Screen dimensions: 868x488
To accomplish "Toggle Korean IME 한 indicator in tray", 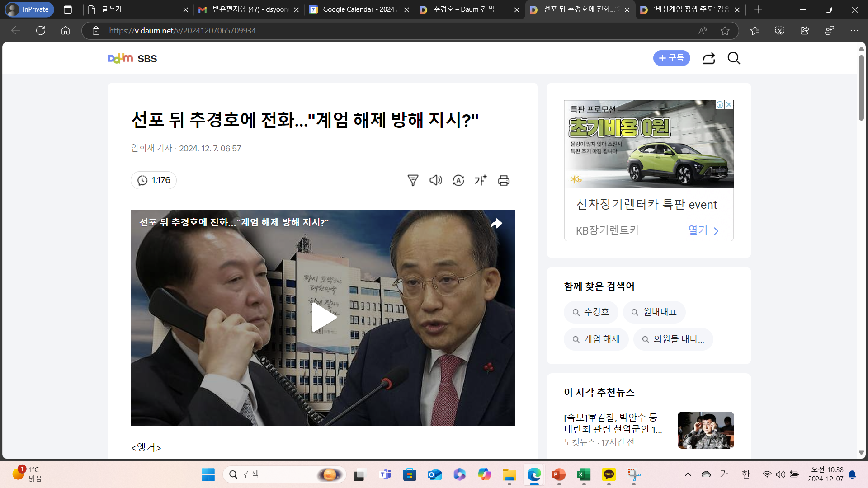I will 746,474.
